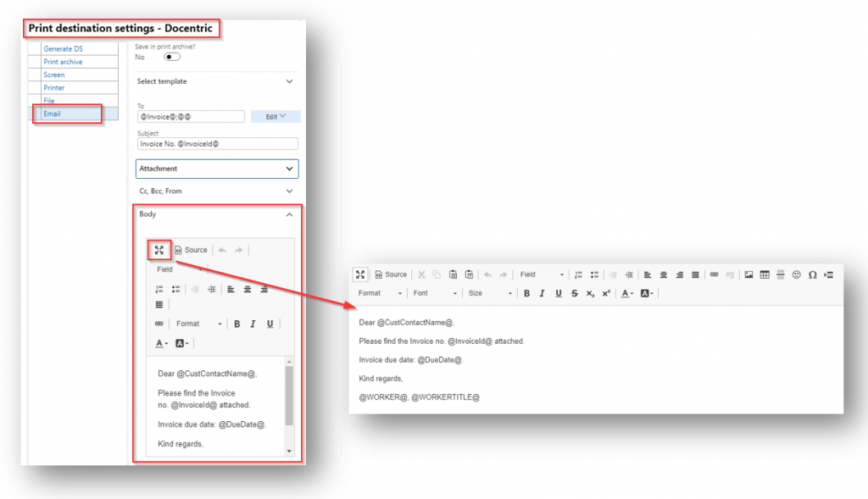The image size is (868, 499).
Task: Insert numbered list in expanded editor
Action: click(578, 274)
